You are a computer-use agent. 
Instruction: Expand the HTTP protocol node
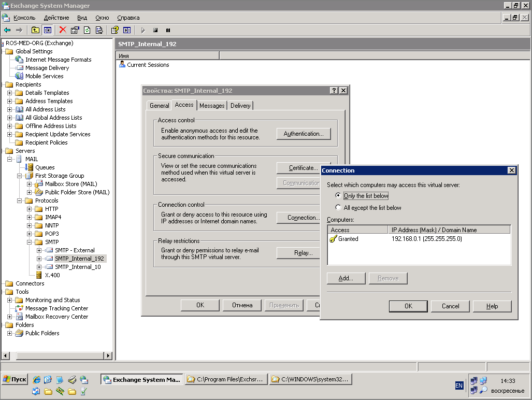(29, 209)
